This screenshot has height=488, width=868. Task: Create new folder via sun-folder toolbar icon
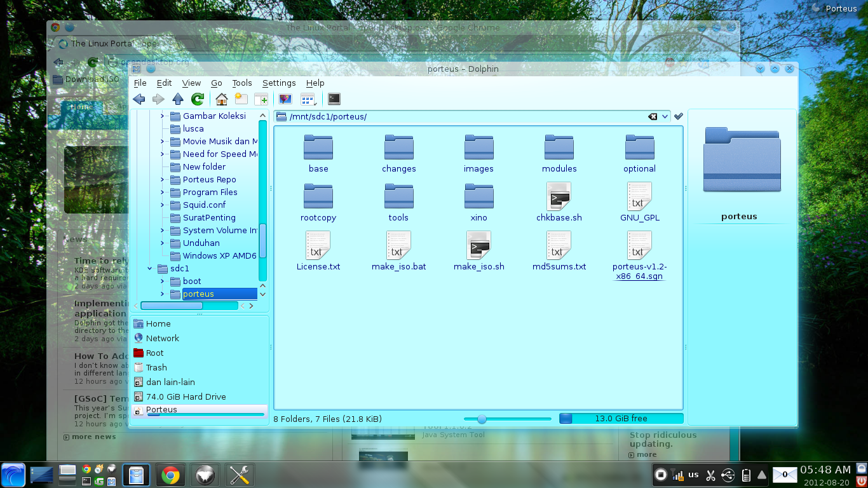[x=241, y=99]
